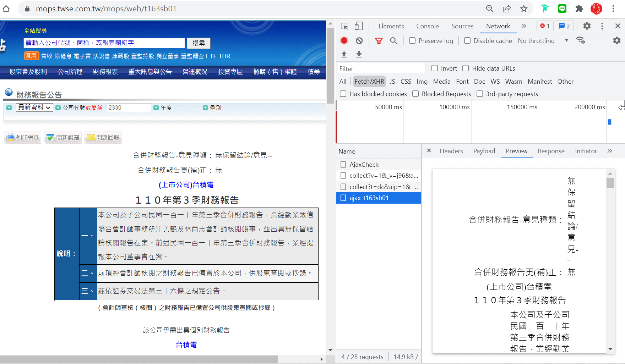The image size is (625, 364).
Task: Open the Chrome three-dot menu
Action: tap(613, 9)
